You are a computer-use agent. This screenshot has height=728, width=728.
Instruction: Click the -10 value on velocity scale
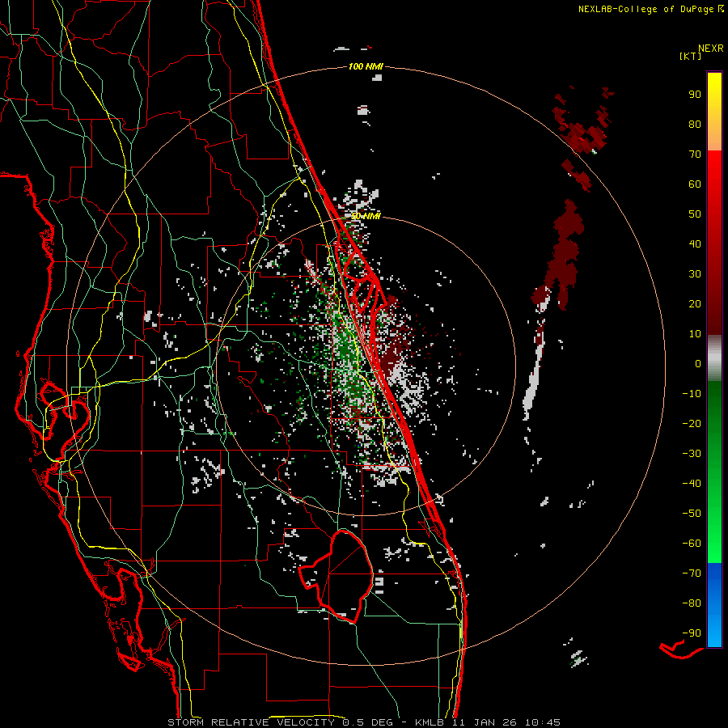(x=692, y=394)
